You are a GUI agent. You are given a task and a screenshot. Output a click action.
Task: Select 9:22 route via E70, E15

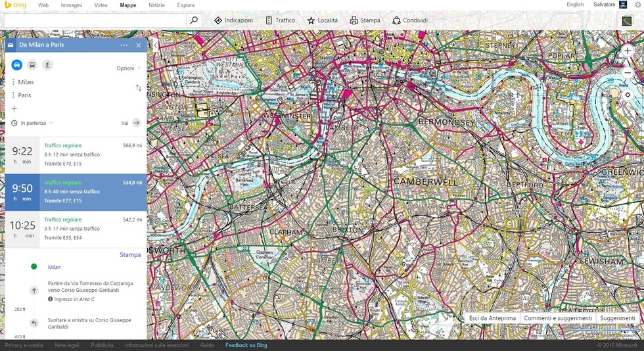click(x=76, y=155)
